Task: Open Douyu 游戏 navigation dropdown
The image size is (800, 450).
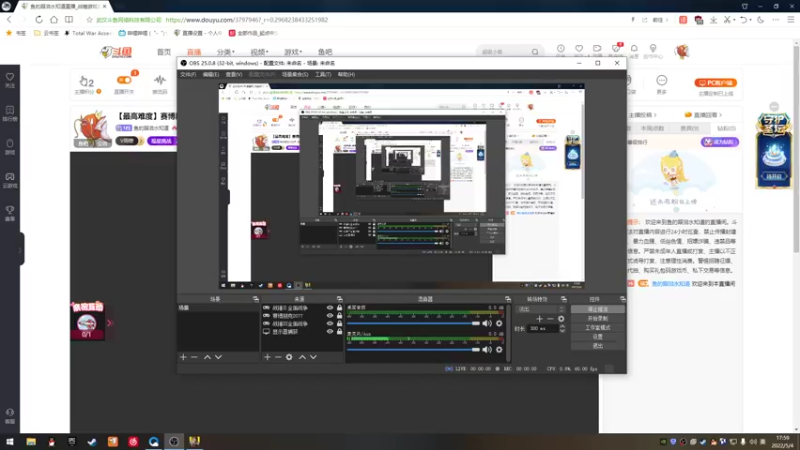Action: pyautogui.click(x=293, y=52)
